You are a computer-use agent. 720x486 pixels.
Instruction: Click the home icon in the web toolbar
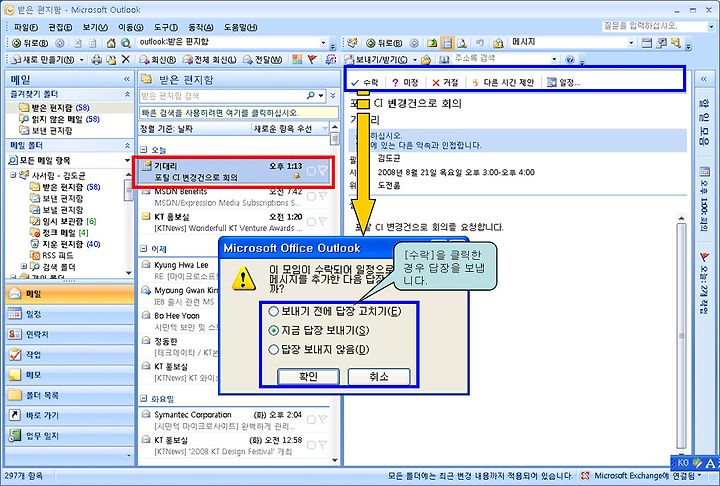coord(111,43)
